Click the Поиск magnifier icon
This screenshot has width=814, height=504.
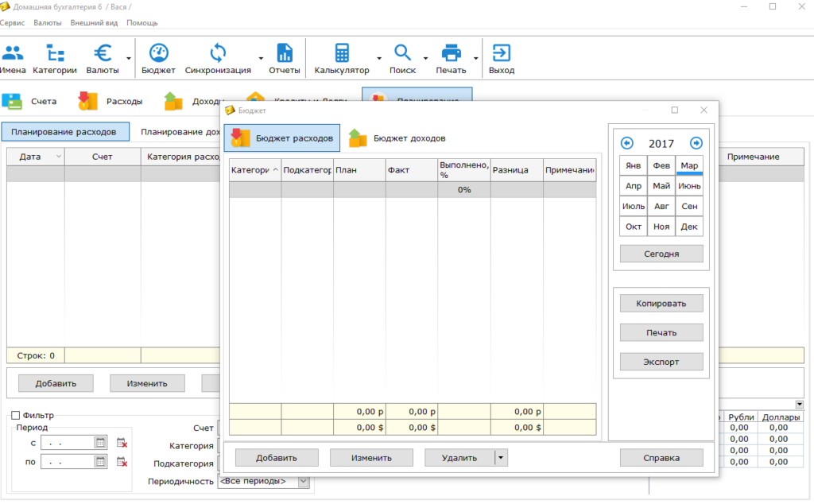tap(402, 54)
